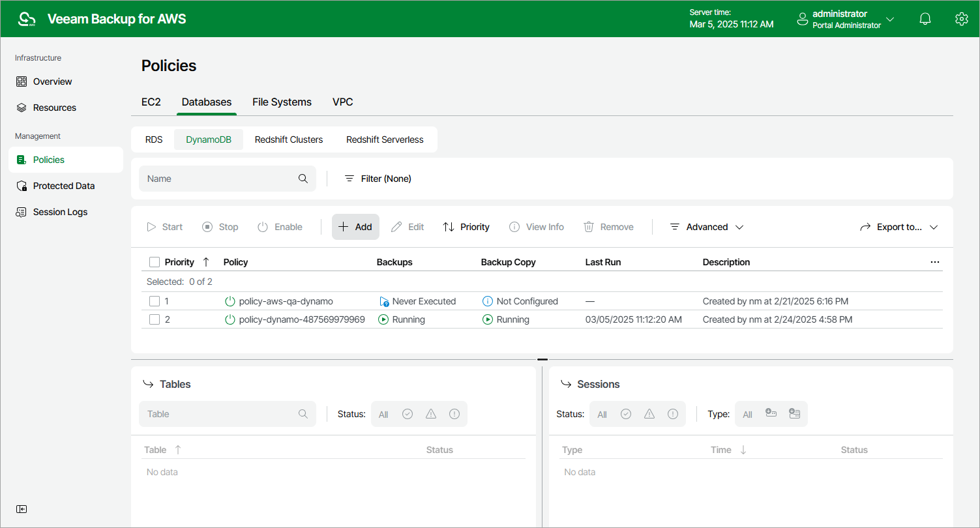Open column options three-dots icon

(x=935, y=262)
